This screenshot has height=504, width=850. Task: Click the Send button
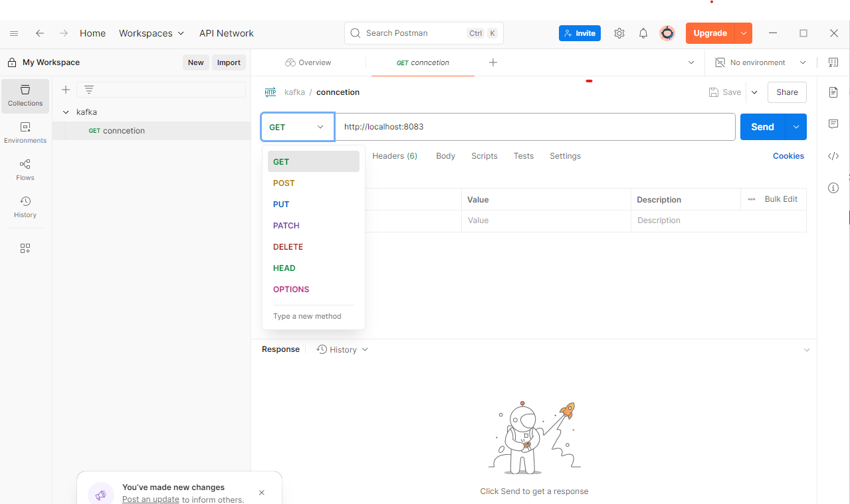[x=763, y=127]
